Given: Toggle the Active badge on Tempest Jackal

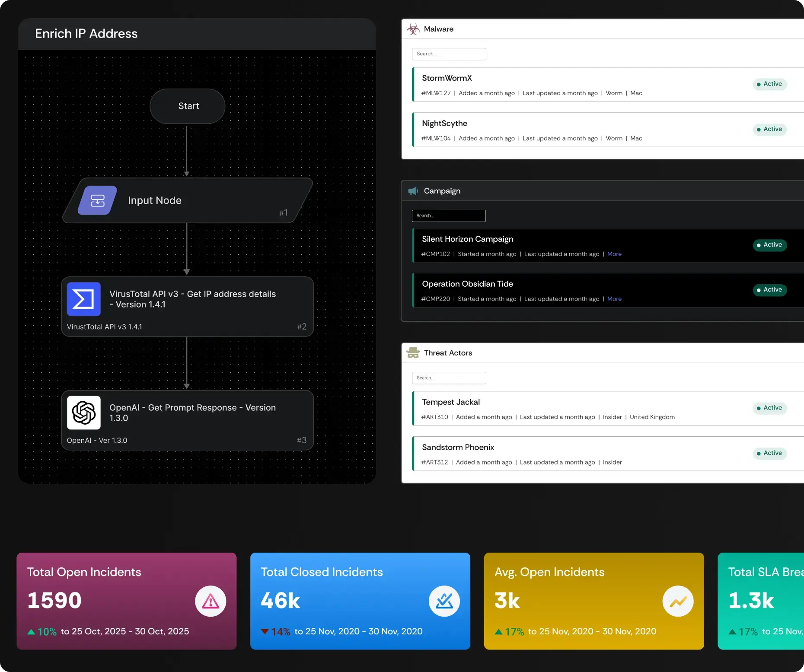Looking at the screenshot, I should point(769,408).
